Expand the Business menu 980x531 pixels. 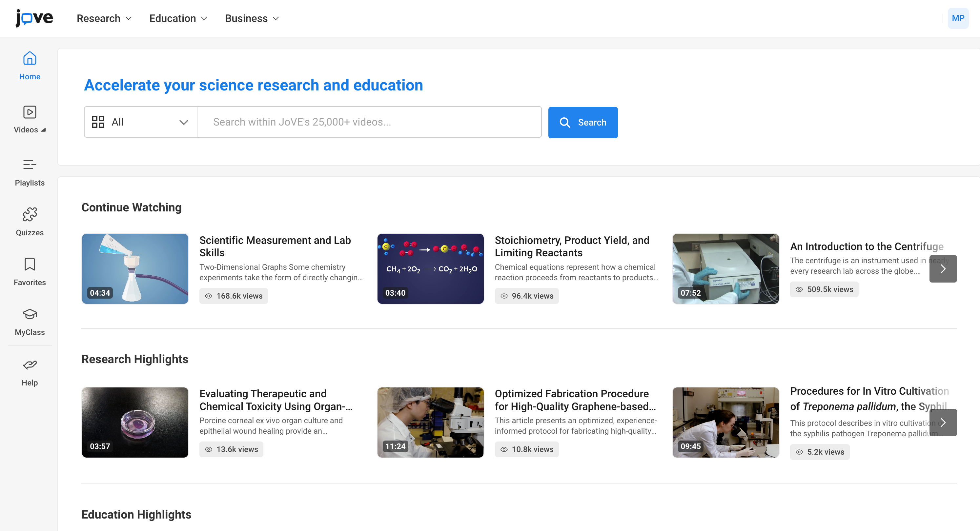click(252, 18)
